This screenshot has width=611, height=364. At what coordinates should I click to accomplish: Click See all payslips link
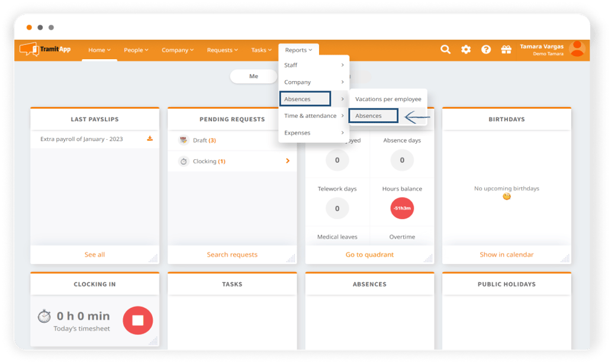pyautogui.click(x=95, y=255)
